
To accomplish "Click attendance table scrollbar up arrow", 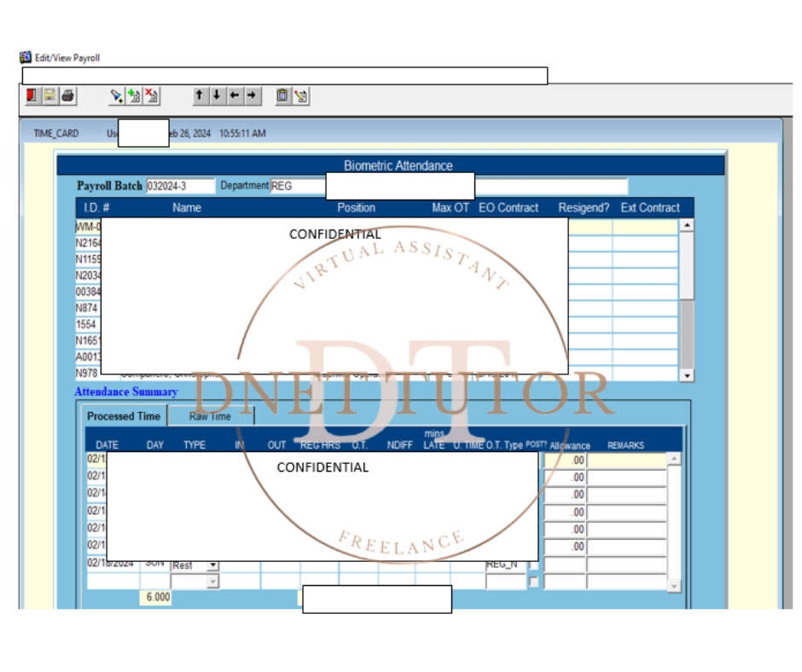I will click(674, 459).
